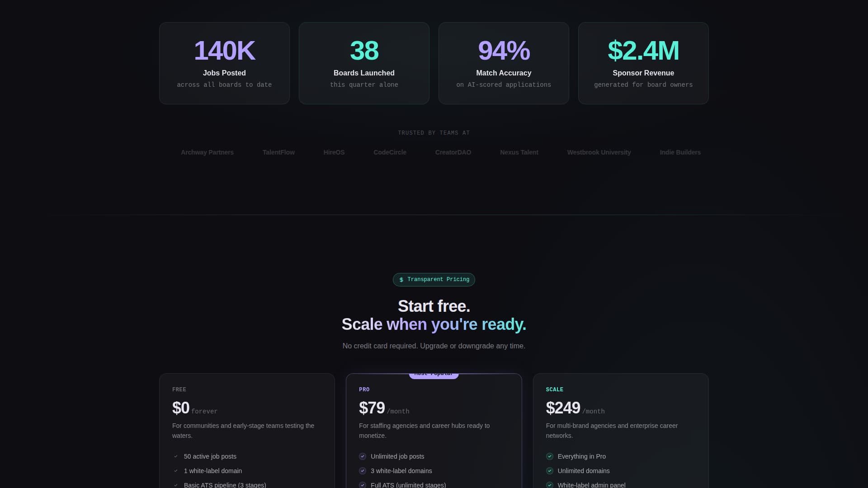
Task: Click the '50 active job posts' feature text
Action: [x=210, y=456]
